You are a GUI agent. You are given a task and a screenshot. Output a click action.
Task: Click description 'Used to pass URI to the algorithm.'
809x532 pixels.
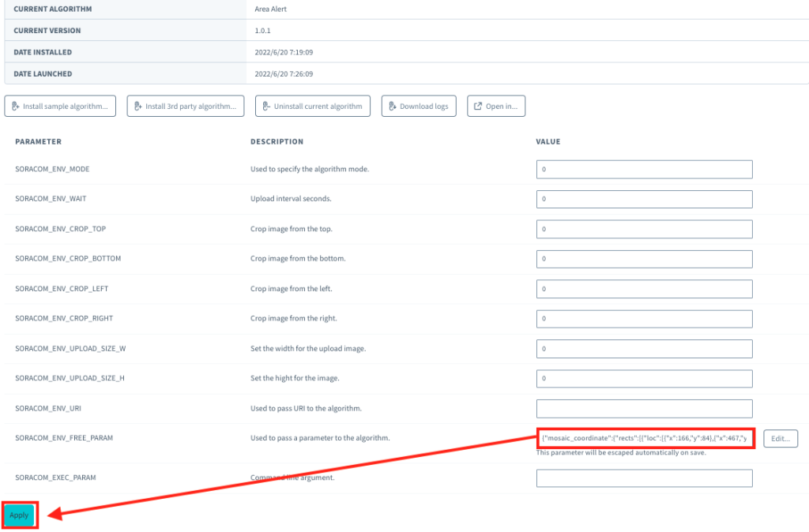[306, 408]
